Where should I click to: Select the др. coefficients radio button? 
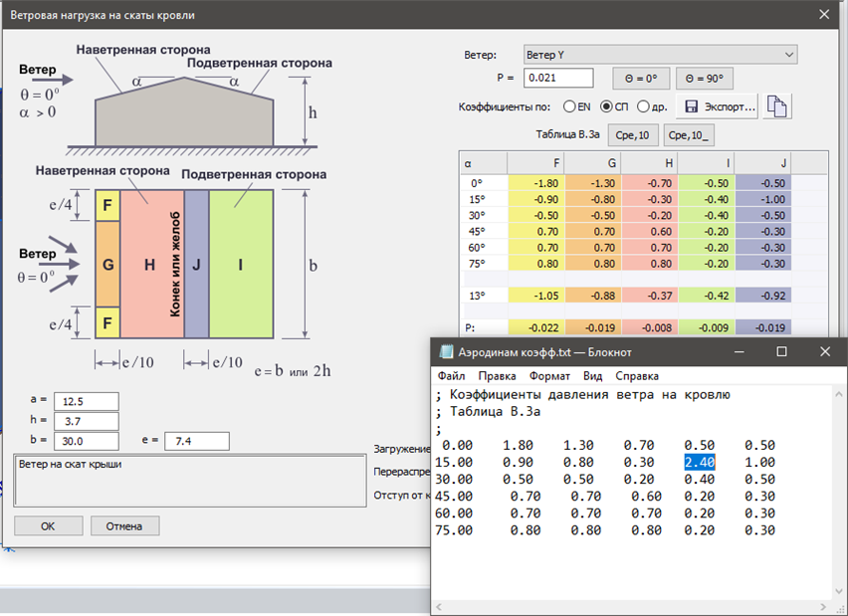coord(643,106)
